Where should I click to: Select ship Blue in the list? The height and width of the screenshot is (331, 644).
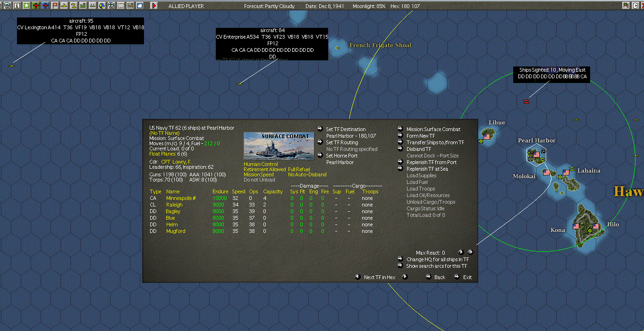[170, 218]
